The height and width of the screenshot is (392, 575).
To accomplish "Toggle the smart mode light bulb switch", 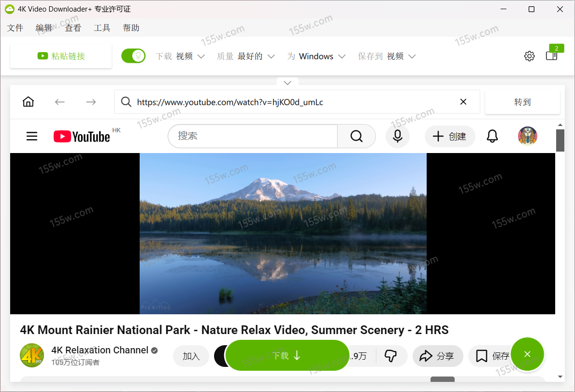I will [133, 56].
